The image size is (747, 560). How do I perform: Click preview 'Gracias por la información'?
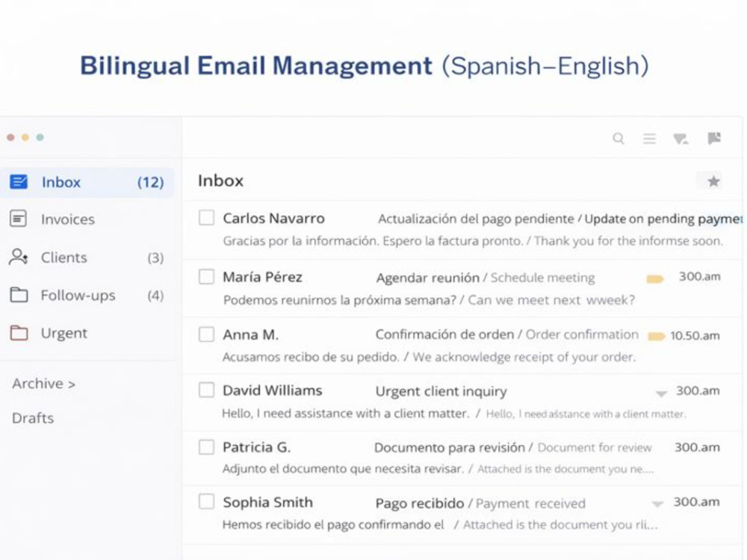pyautogui.click(x=300, y=241)
